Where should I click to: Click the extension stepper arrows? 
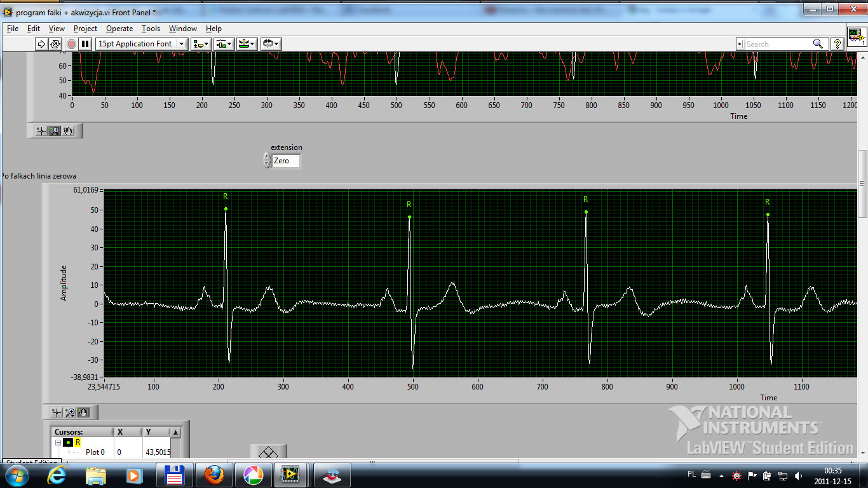coord(267,161)
